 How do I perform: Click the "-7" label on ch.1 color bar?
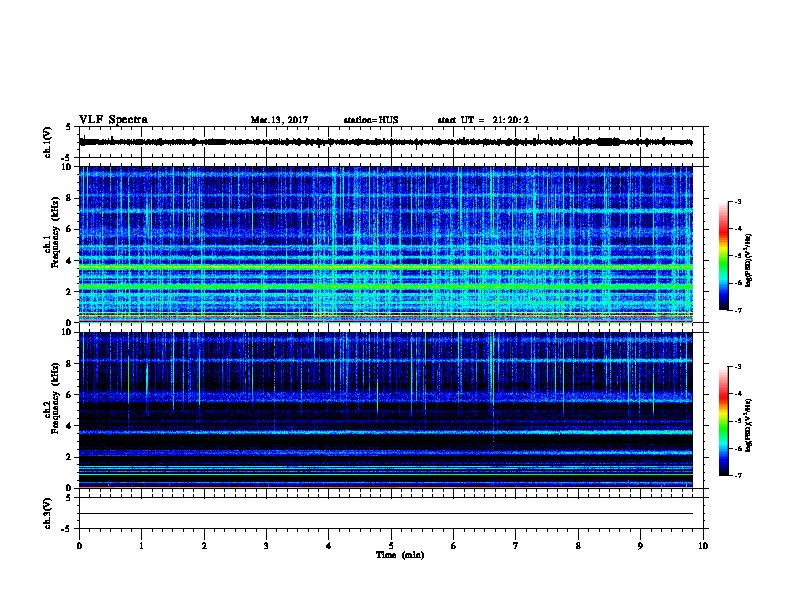coord(737,310)
